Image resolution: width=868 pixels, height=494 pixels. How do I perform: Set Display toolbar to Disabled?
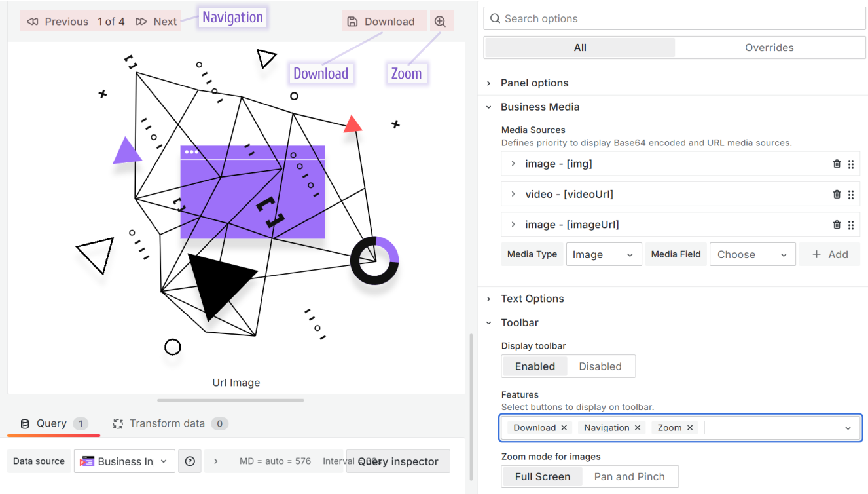point(600,366)
